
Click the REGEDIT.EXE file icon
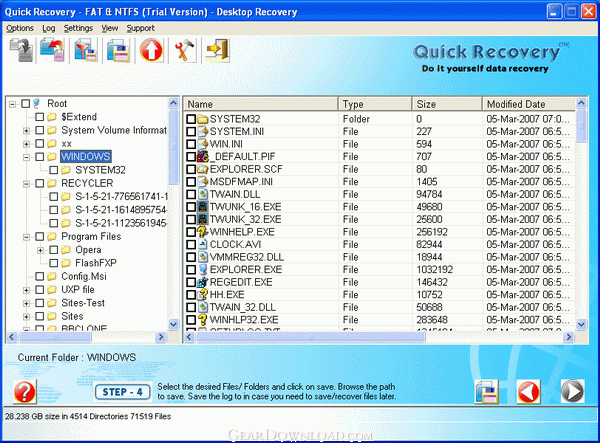[202, 282]
